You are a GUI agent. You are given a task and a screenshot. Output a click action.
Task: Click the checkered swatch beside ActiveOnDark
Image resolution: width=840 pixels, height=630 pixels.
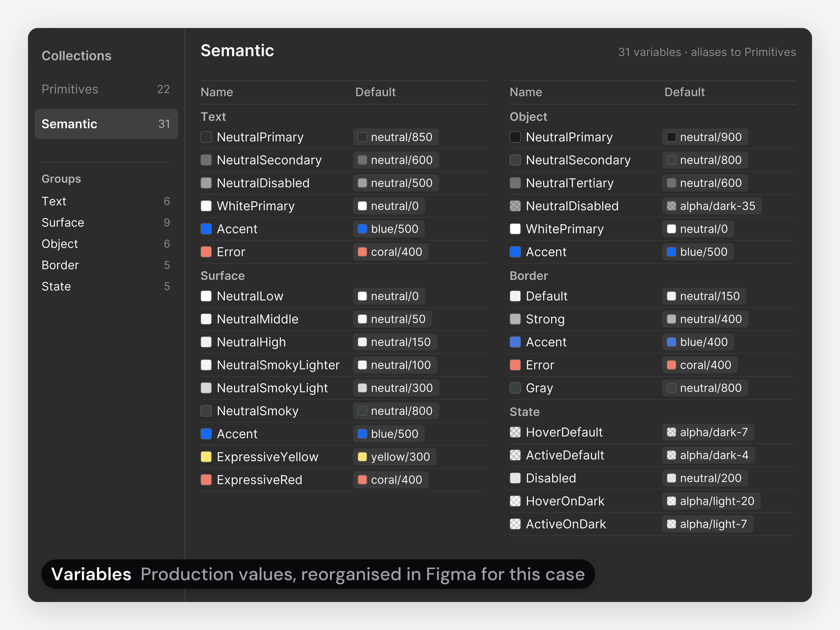pyautogui.click(x=515, y=524)
